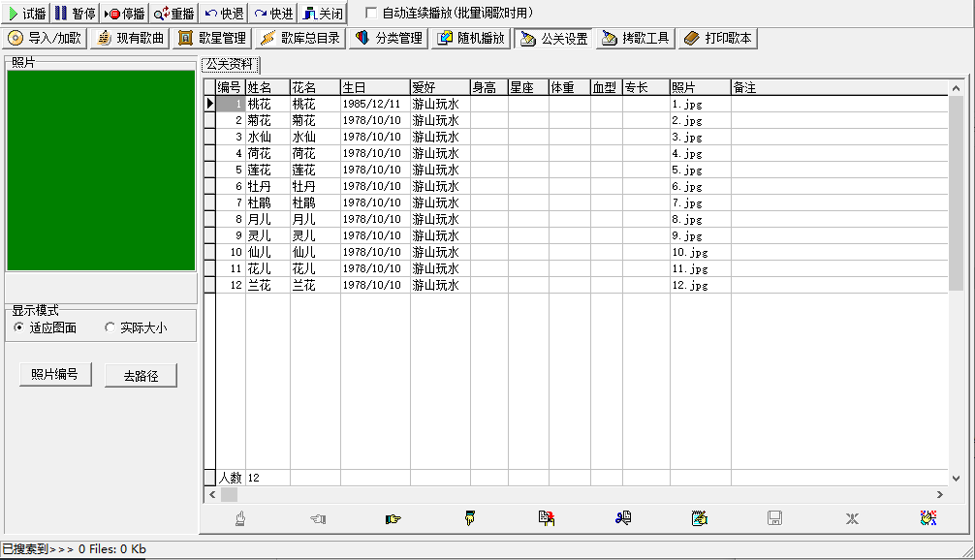The image size is (975, 560).
Task: Open the 导入/加歌 section
Action: [45, 39]
